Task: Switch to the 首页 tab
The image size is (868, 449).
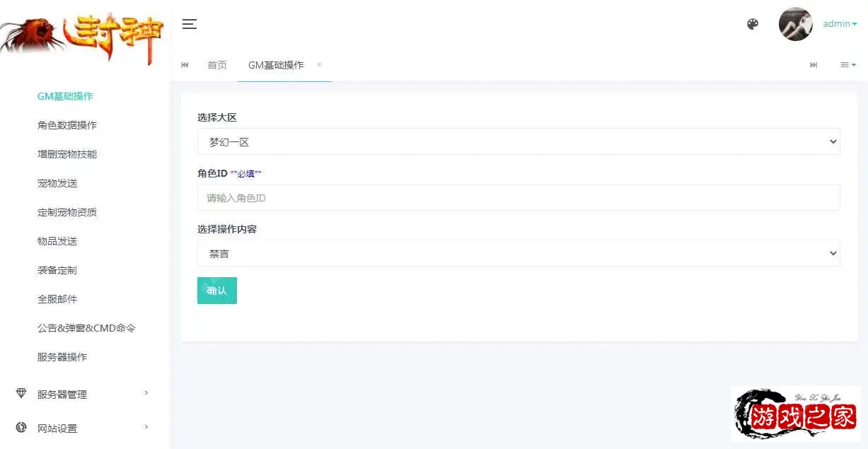Action: coord(217,65)
